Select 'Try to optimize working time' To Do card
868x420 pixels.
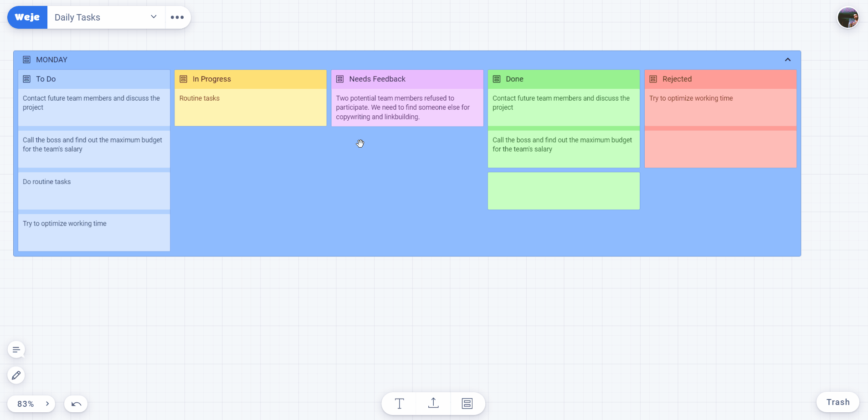click(x=94, y=233)
